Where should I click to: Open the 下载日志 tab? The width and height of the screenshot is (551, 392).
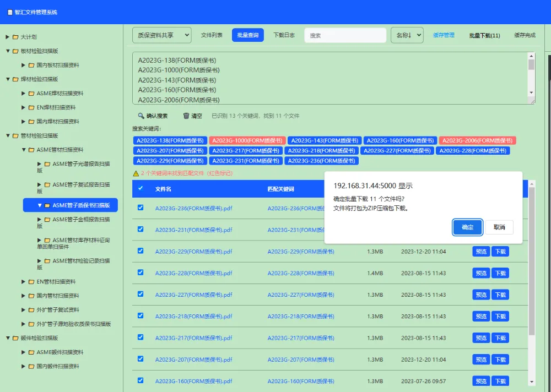point(284,35)
